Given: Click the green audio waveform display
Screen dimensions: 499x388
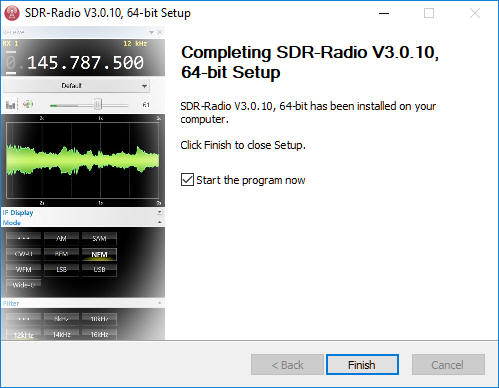Looking at the screenshot, I should [83, 160].
